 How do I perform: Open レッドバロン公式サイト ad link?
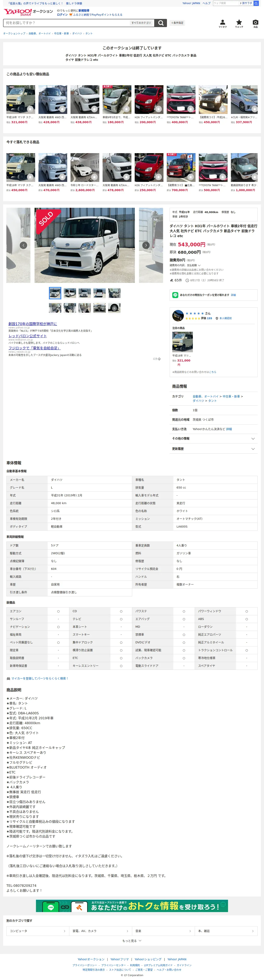coord(27,336)
